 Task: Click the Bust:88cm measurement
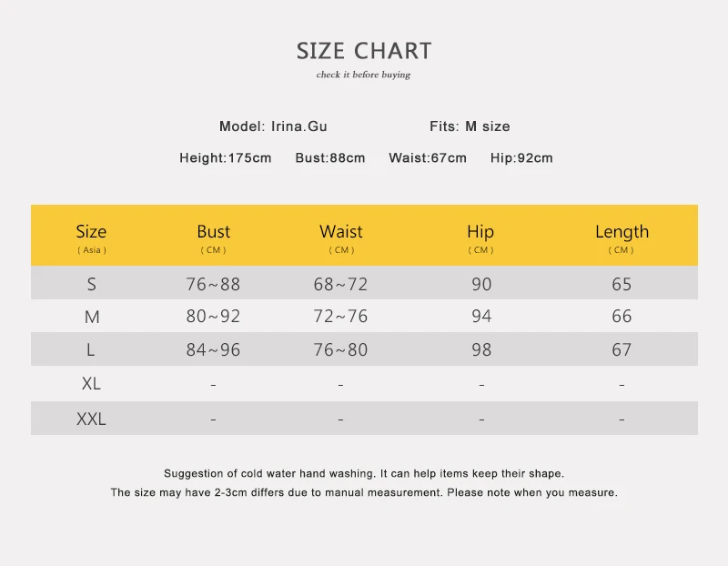(x=330, y=157)
